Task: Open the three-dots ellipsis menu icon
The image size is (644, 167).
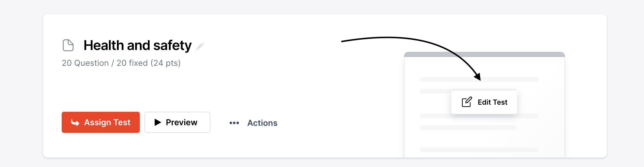Action: tap(234, 123)
